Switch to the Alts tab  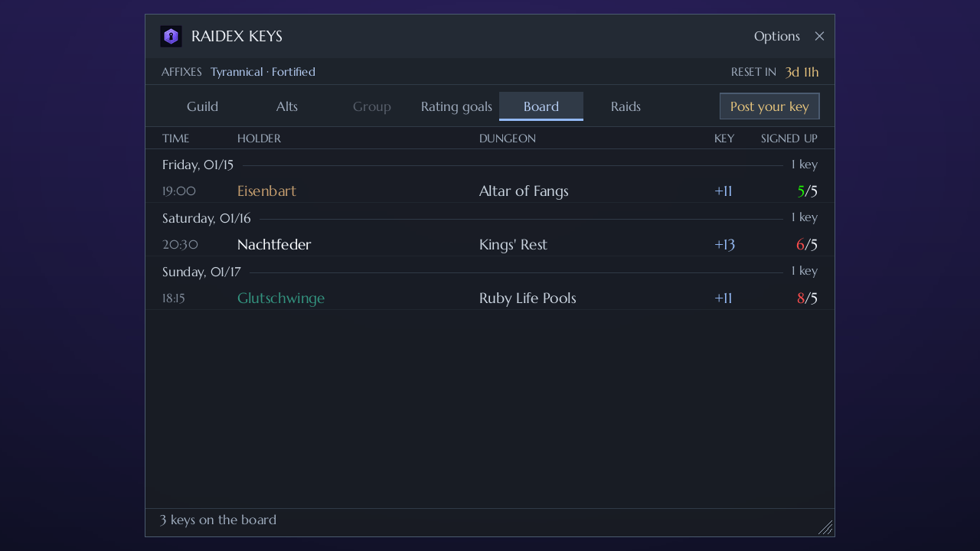[287, 106]
